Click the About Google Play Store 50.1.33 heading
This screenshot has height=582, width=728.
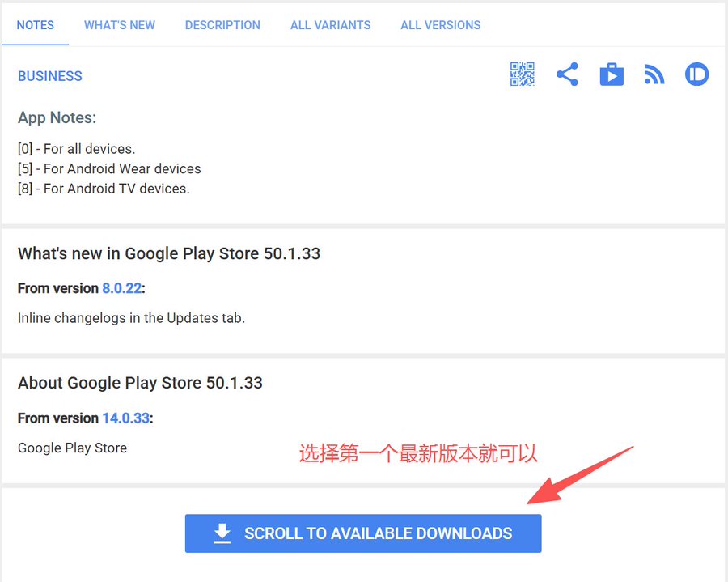(140, 383)
